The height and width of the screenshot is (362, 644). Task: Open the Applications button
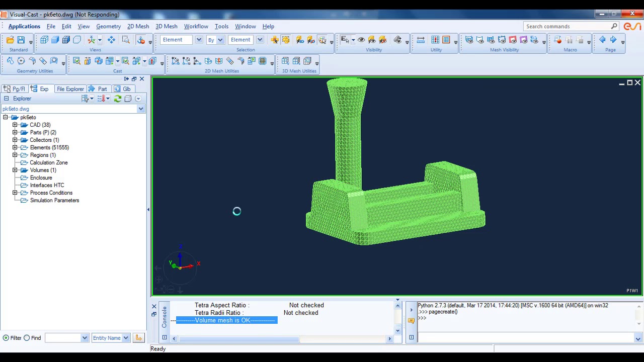tap(24, 26)
